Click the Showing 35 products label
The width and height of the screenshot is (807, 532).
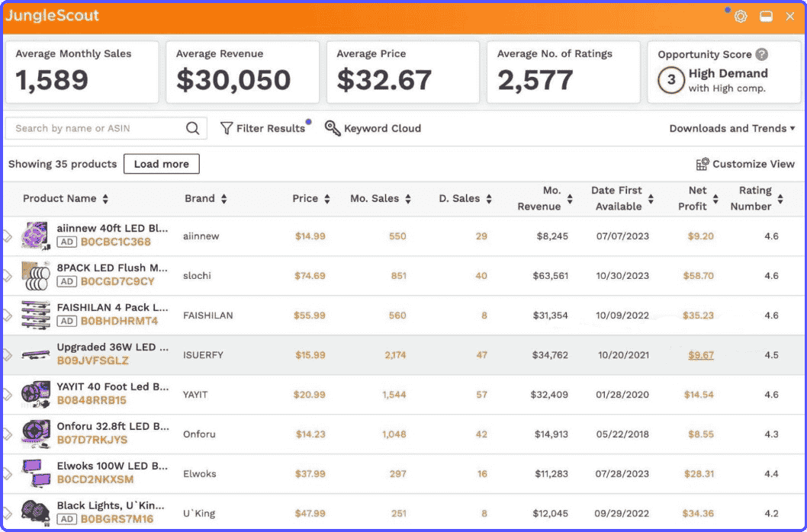coord(63,164)
